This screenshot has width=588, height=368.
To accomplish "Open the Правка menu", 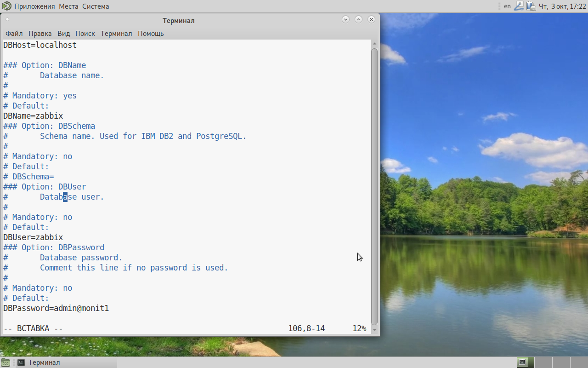I will point(40,34).
